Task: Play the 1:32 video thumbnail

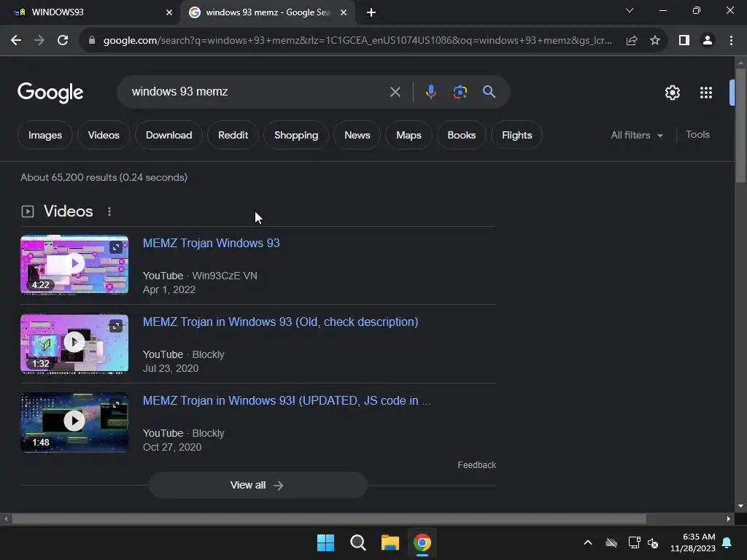Action: [x=74, y=343]
